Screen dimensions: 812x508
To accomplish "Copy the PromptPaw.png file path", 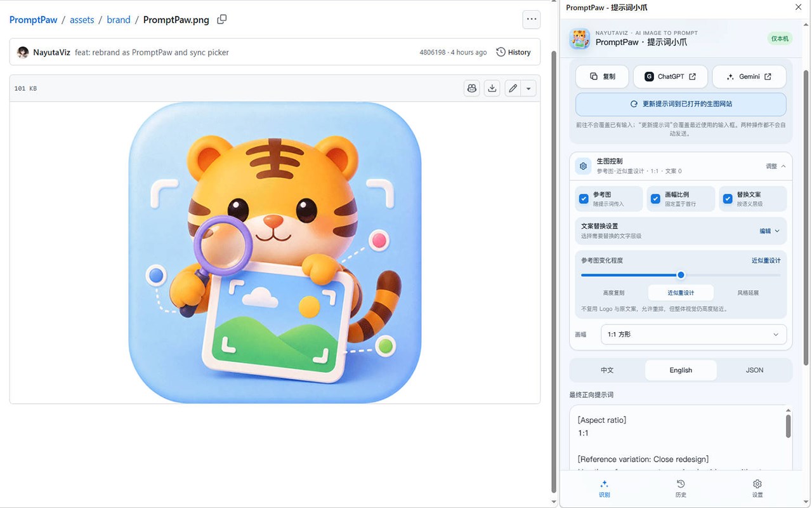I will tap(221, 20).
